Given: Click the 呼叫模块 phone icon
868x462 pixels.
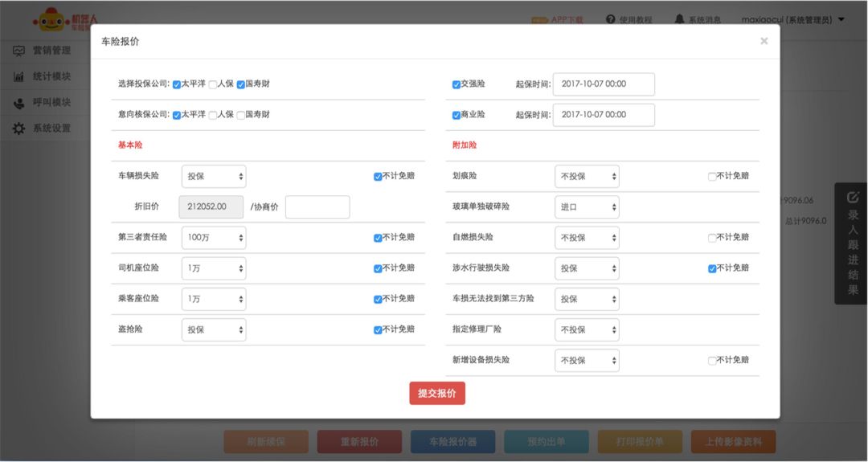Looking at the screenshot, I should coord(18,103).
